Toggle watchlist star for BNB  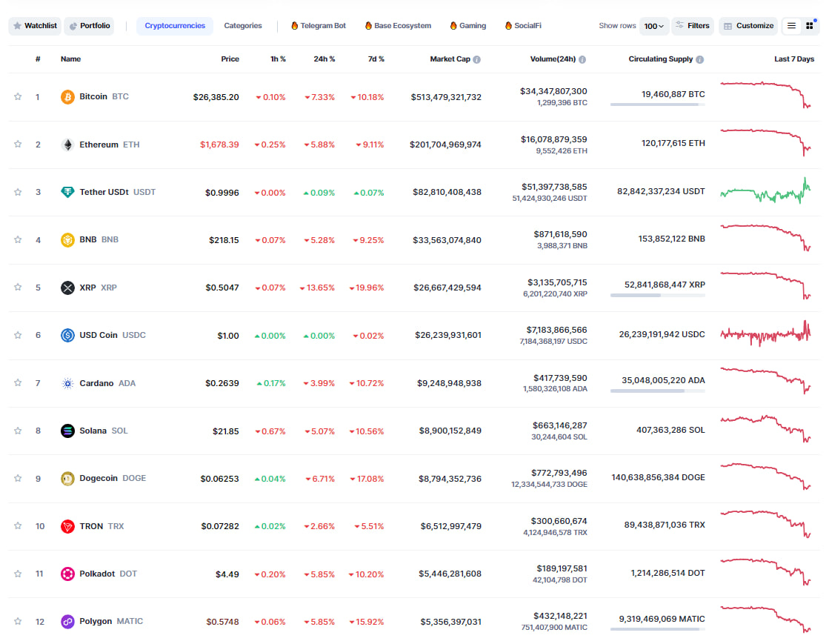pos(18,239)
